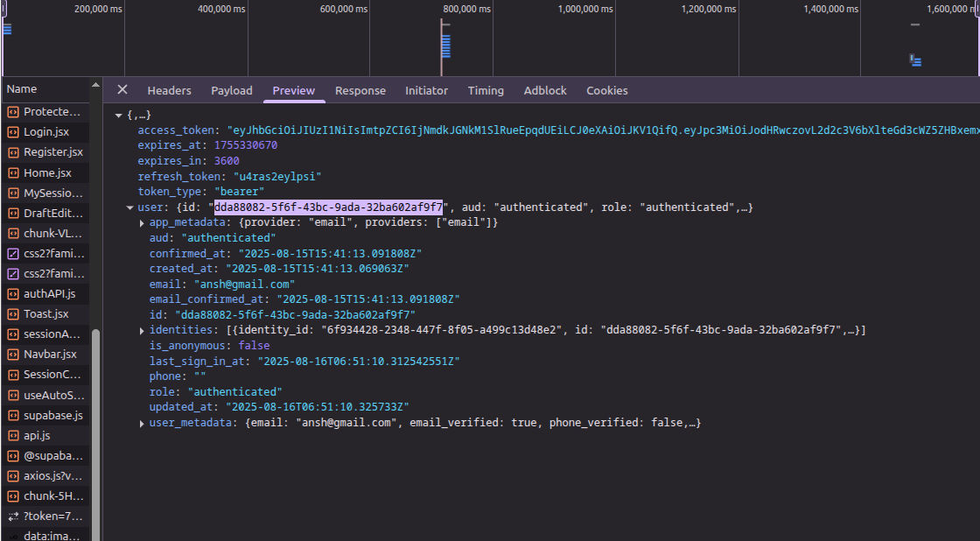Click the file icon beside Navbar.jsx
The image size is (980, 541).
point(12,354)
